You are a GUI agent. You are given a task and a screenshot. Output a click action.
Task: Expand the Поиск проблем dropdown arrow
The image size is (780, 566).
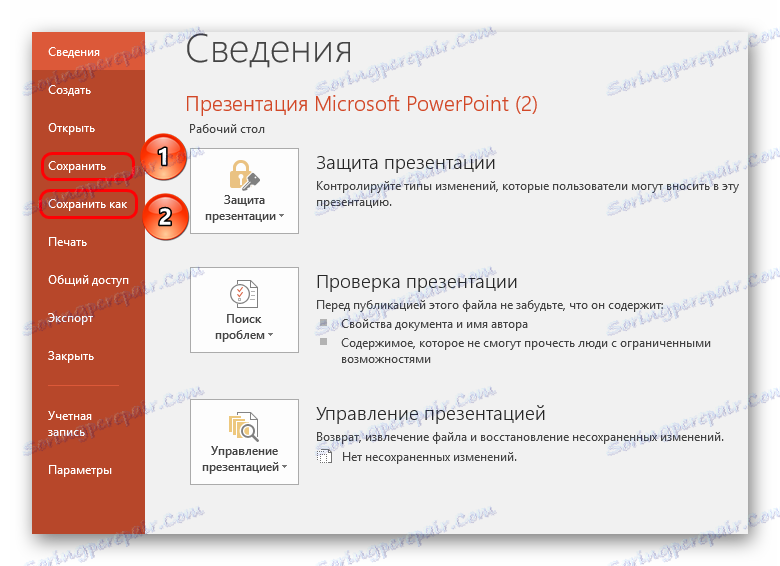tap(271, 335)
